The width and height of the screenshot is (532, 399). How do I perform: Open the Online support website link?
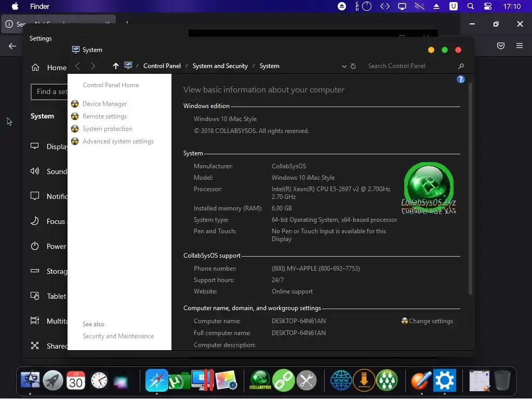(x=292, y=291)
